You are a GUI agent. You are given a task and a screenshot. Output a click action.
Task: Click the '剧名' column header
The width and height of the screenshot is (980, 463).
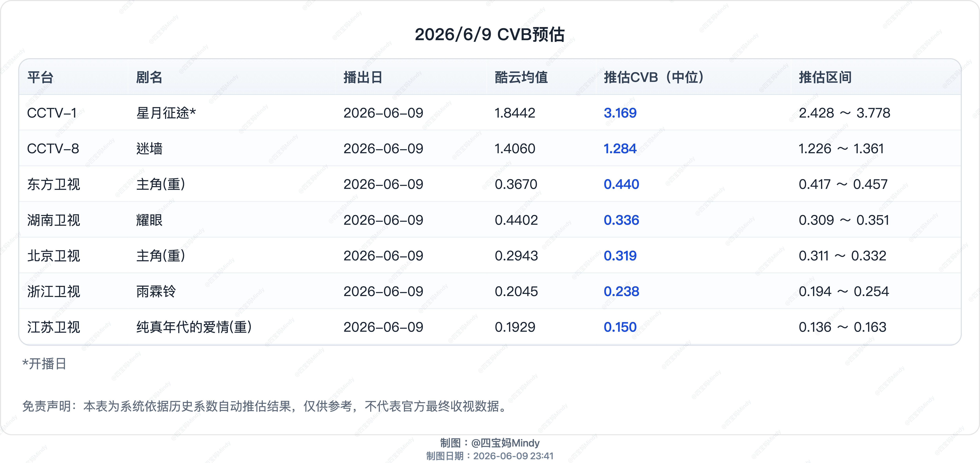[150, 77]
